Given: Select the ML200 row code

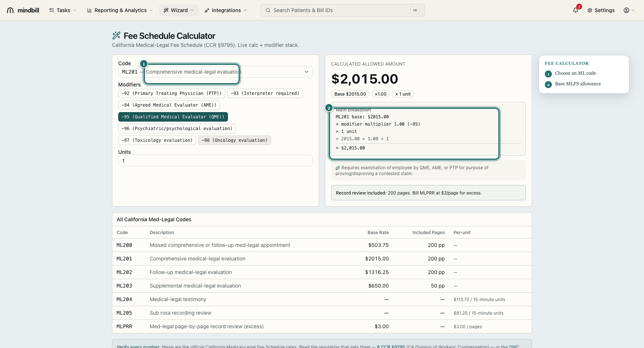Looking at the screenshot, I should (124, 245).
